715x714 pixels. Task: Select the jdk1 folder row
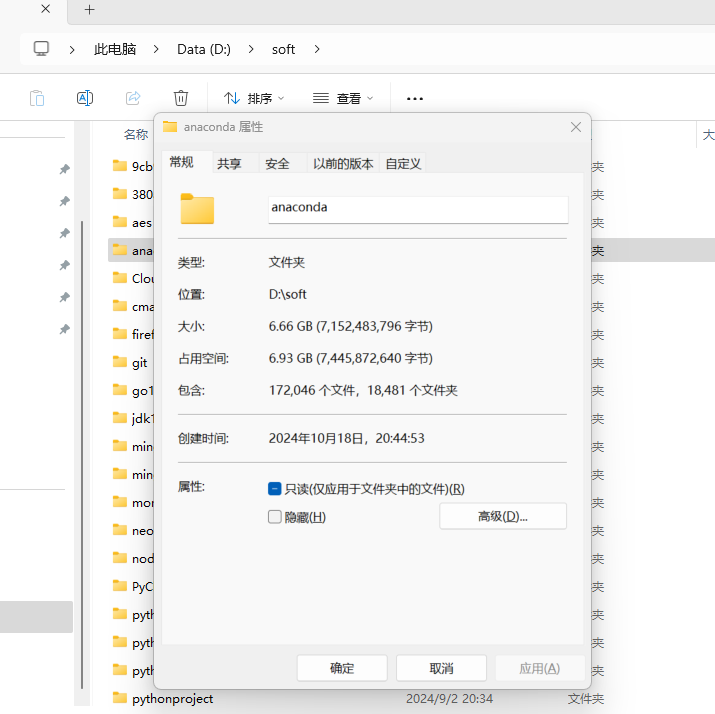tap(132, 418)
